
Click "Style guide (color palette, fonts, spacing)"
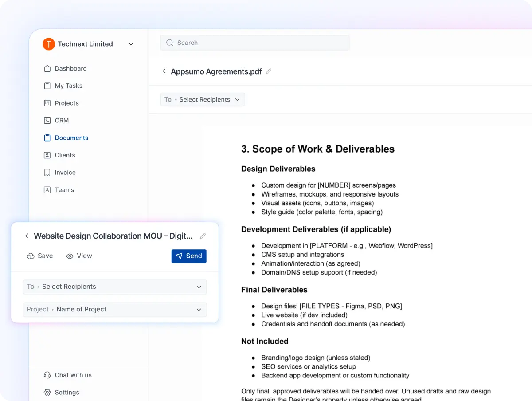point(322,212)
